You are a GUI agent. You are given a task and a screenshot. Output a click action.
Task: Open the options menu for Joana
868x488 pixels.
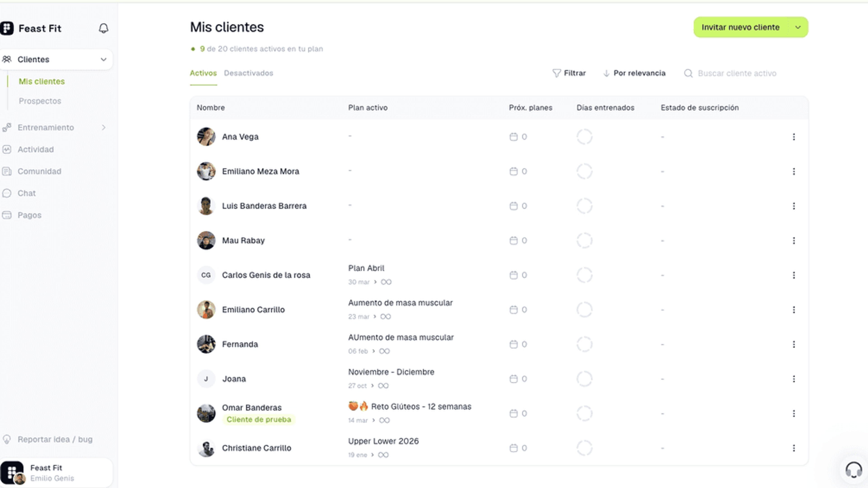(794, 379)
